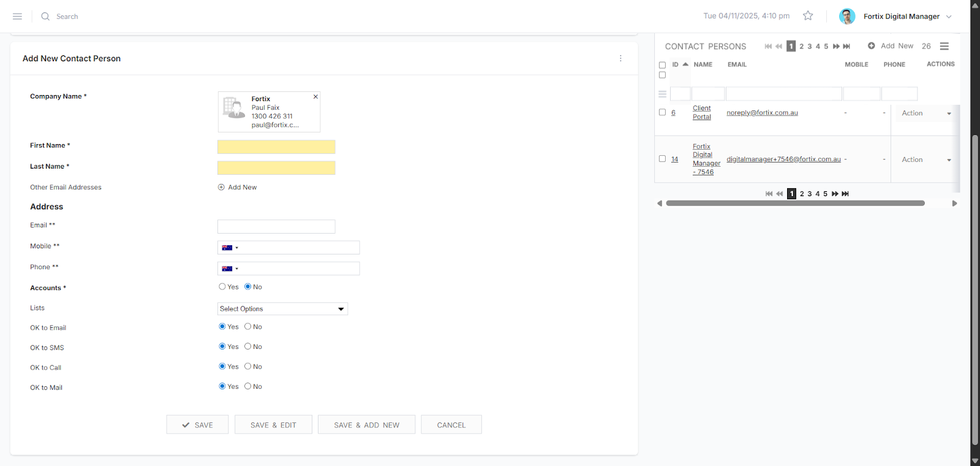This screenshot has height=466, width=980.
Task: Click the SAVE & EDIT button
Action: 273,425
